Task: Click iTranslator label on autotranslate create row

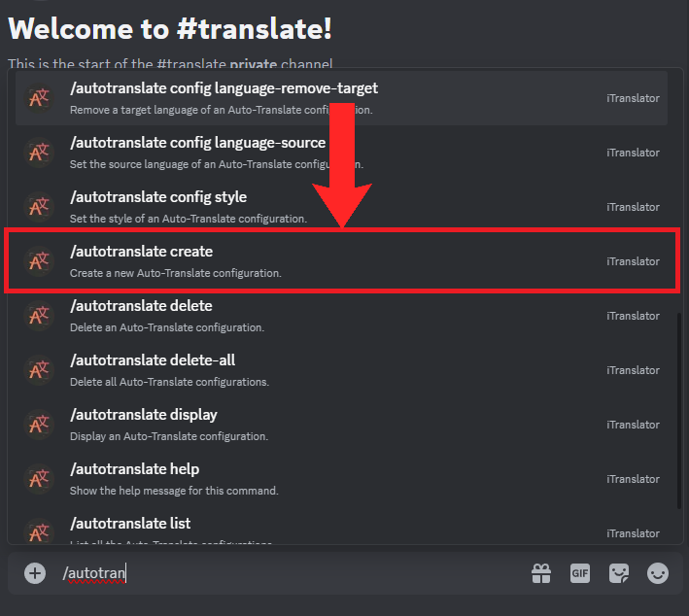Action: click(633, 261)
